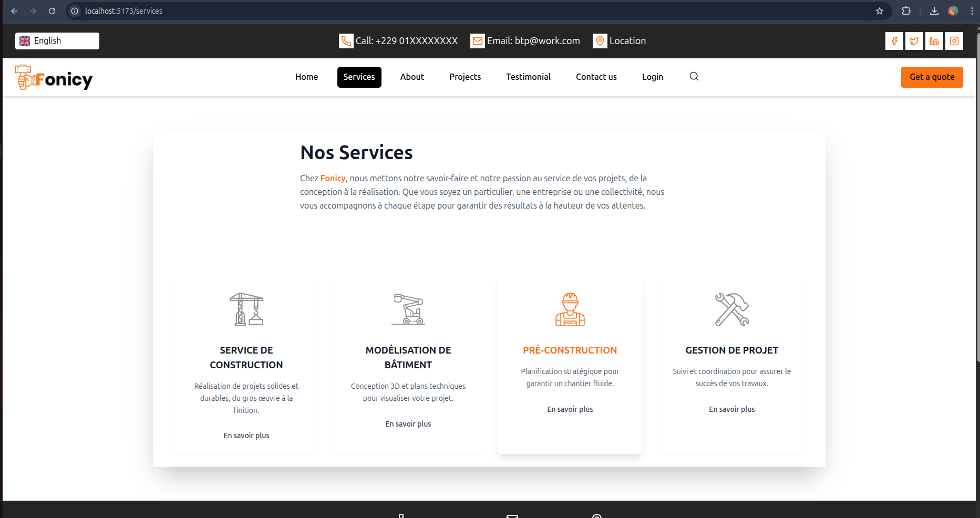Open the Instagram social icon

click(954, 41)
